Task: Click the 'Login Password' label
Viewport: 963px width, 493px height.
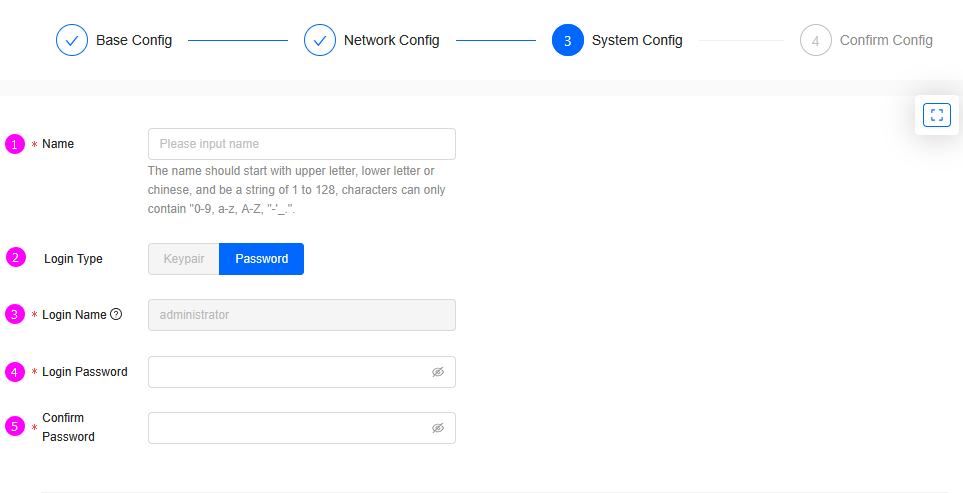Action: 85,372
